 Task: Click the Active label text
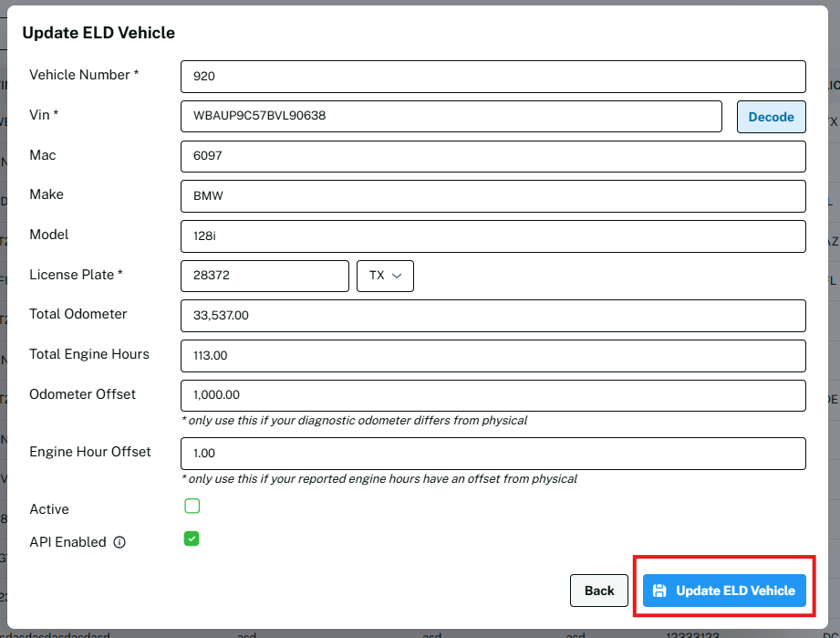click(x=49, y=509)
